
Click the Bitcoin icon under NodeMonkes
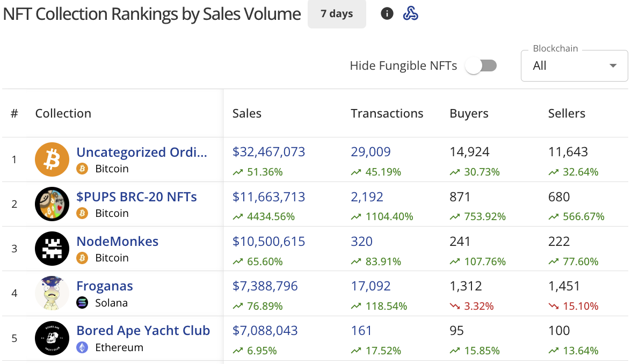click(x=82, y=258)
